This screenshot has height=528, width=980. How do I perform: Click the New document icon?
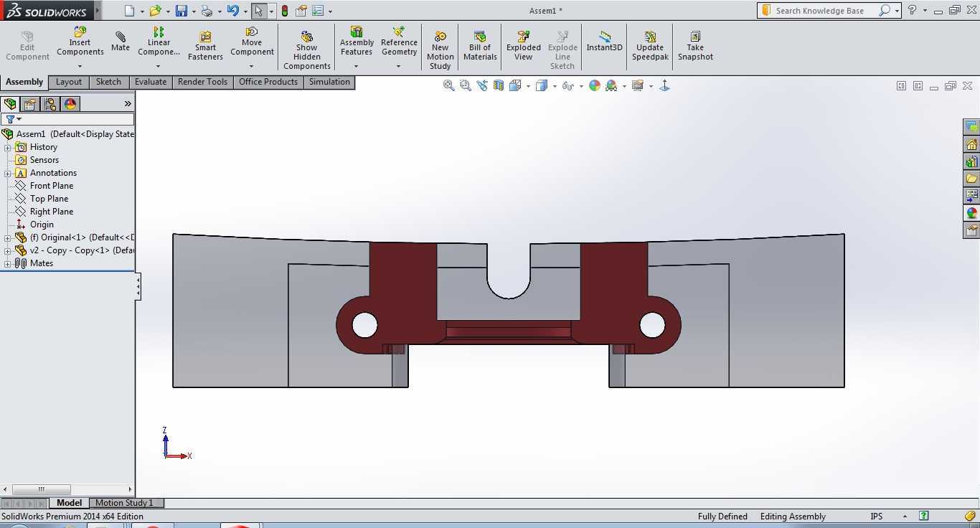(x=129, y=11)
